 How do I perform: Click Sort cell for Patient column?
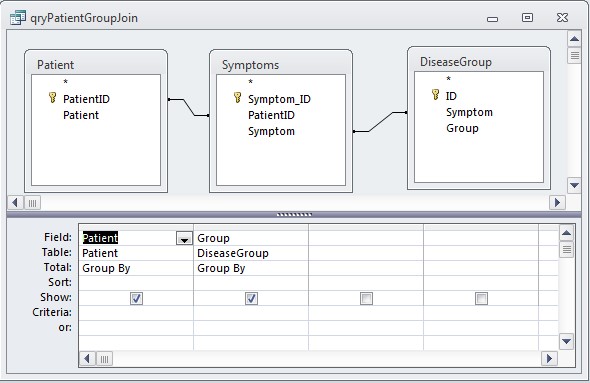136,283
